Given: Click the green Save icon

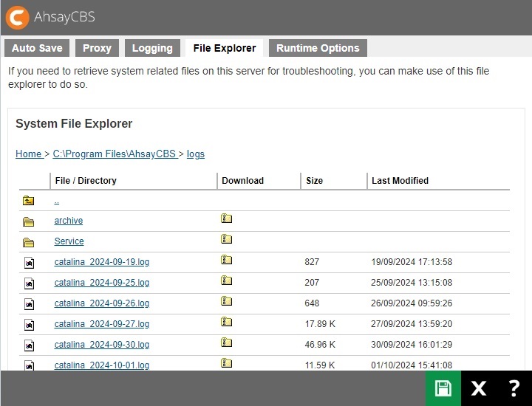Looking at the screenshot, I should (443, 388).
